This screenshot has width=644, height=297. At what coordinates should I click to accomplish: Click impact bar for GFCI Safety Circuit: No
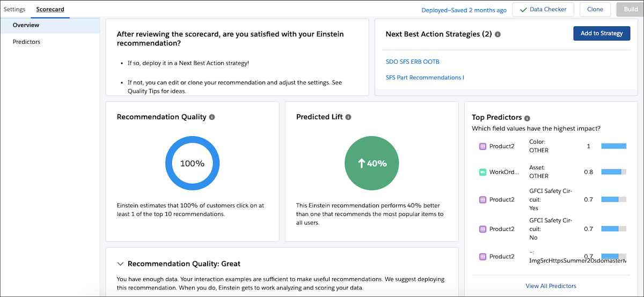(x=614, y=229)
